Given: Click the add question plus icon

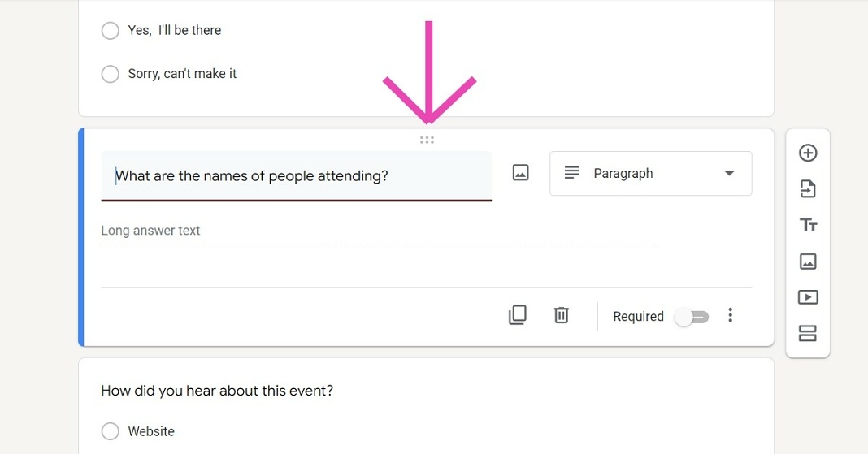Looking at the screenshot, I should (808, 153).
